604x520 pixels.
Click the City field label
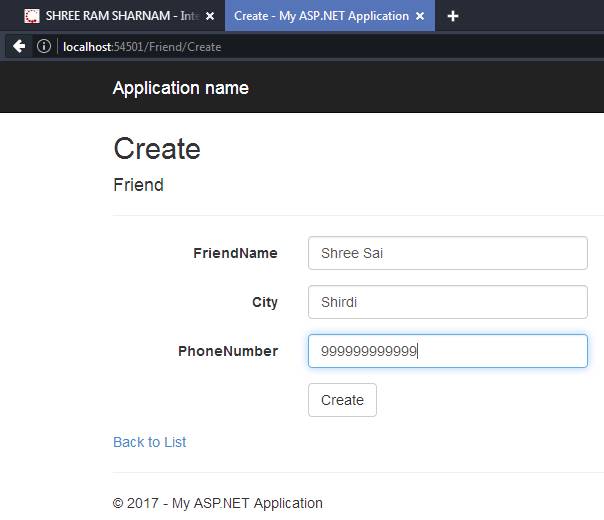(x=265, y=302)
